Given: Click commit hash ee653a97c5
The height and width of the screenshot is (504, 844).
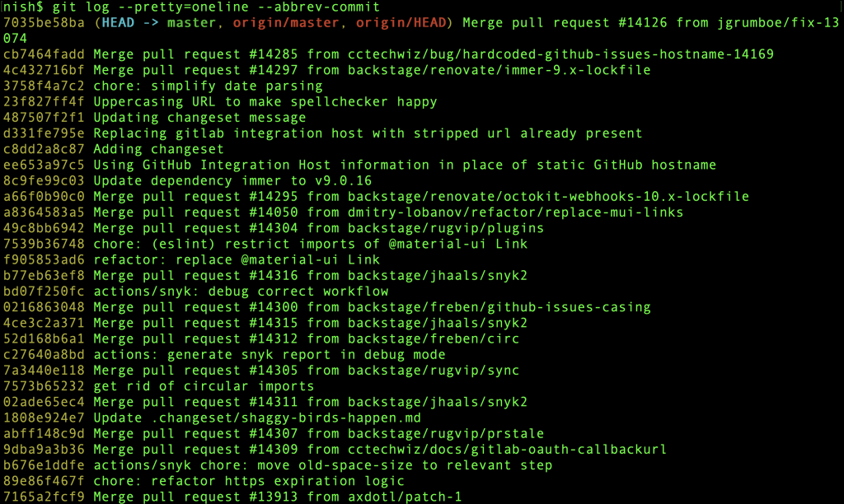Looking at the screenshot, I should coord(44,165).
